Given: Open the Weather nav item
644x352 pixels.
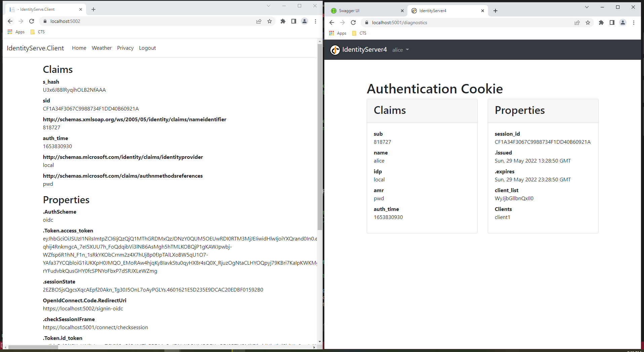Looking at the screenshot, I should 102,48.
